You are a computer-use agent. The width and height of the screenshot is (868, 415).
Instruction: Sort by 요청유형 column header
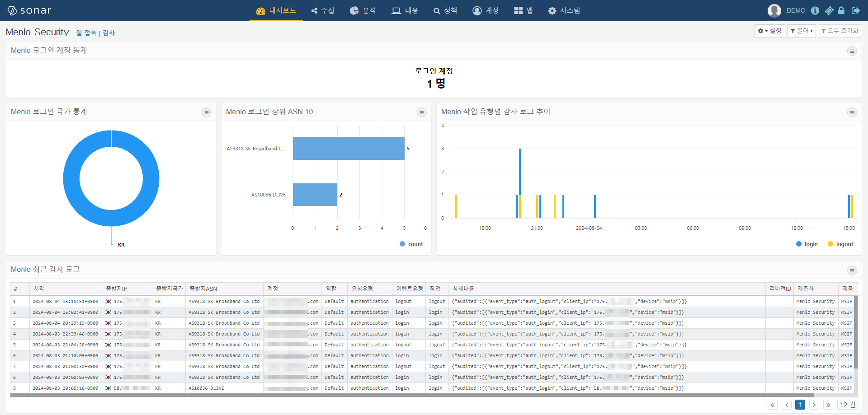point(369,289)
